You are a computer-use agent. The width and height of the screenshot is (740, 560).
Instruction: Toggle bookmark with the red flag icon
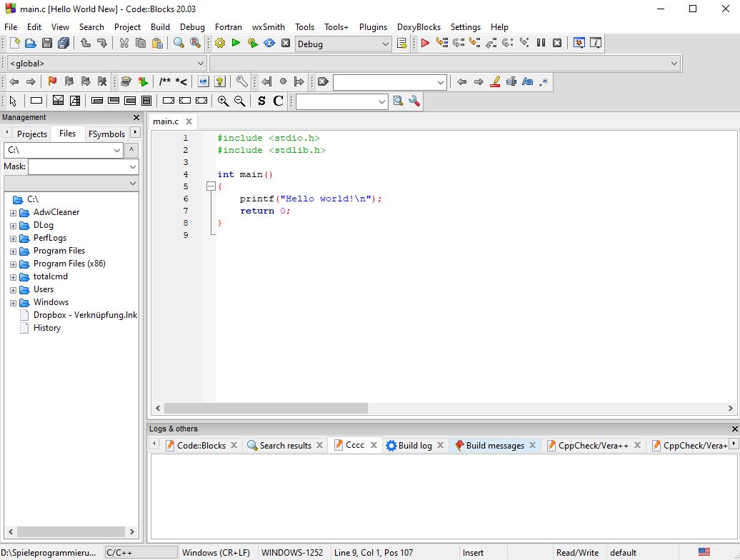(x=52, y=82)
